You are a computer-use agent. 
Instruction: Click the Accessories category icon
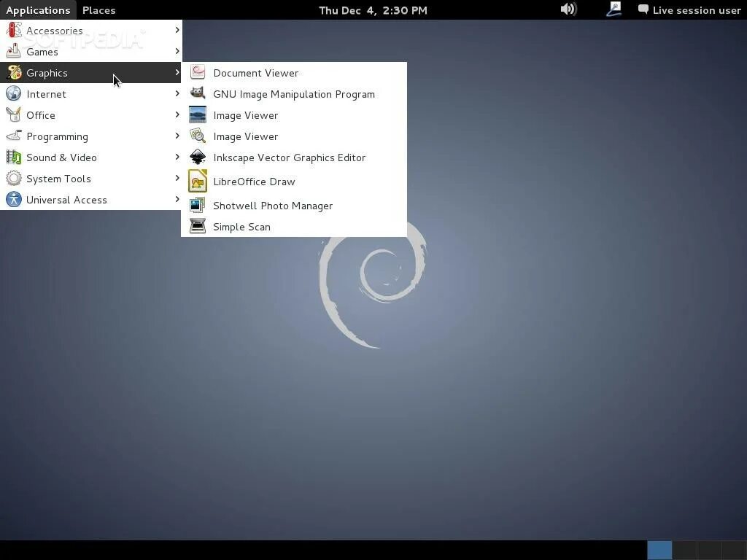(x=14, y=31)
